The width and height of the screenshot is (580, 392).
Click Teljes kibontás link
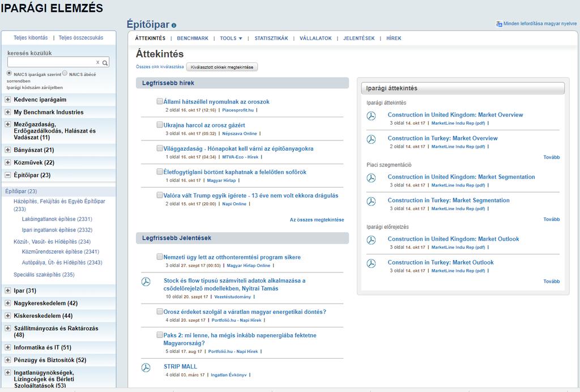31,38
